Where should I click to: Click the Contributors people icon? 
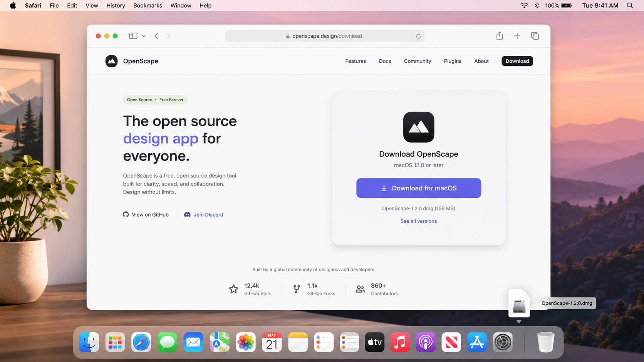[x=360, y=289]
